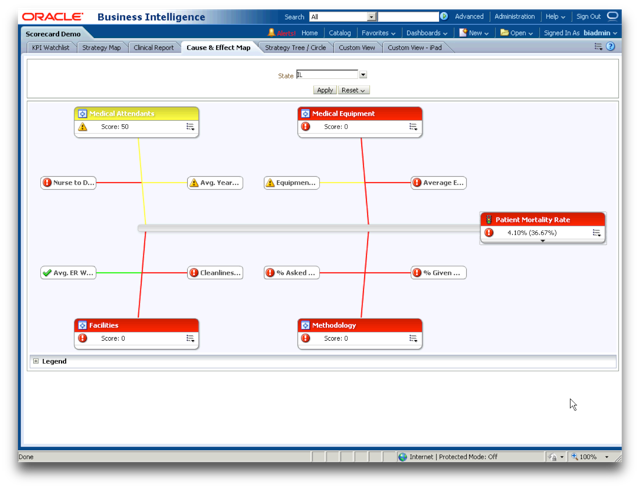Expand the Legend section
Viewport: 640px width, 489px height.
tap(36, 361)
